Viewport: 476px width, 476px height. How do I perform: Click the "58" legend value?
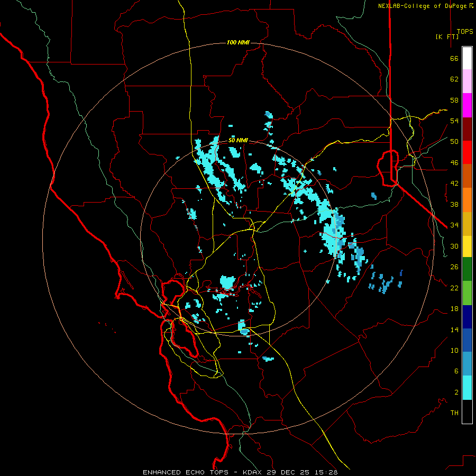tap(454, 100)
